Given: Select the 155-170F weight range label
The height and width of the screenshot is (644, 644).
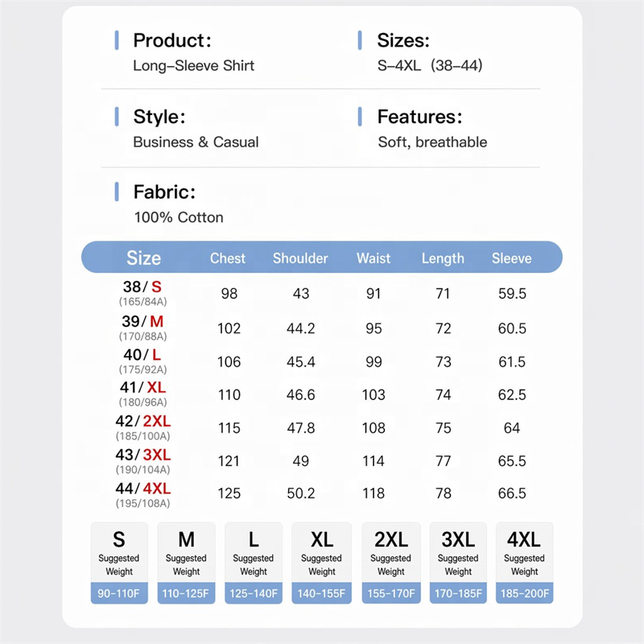Looking at the screenshot, I should click(x=391, y=593).
